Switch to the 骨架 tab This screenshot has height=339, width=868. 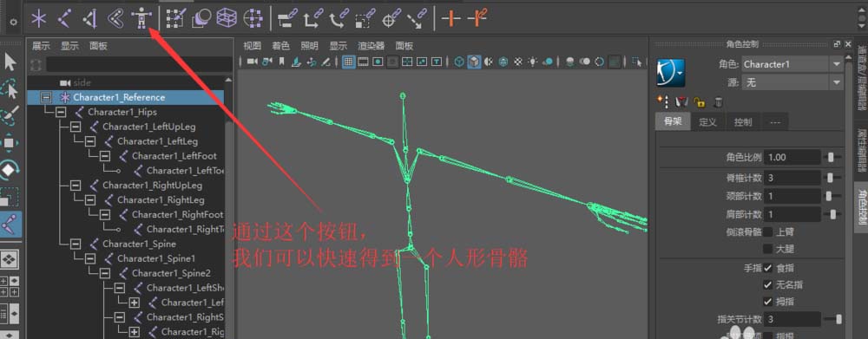pos(673,122)
